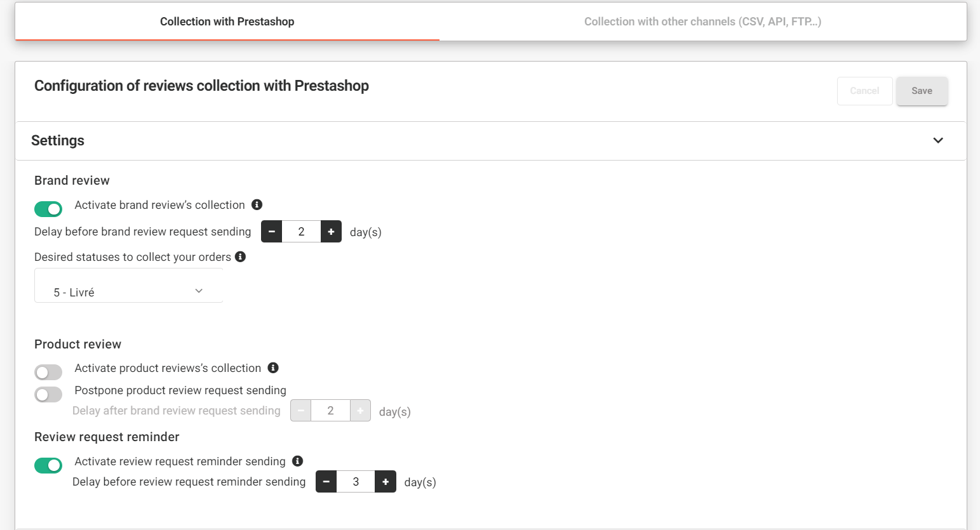
Task: Collapse the Settings section chevron
Action: point(938,140)
